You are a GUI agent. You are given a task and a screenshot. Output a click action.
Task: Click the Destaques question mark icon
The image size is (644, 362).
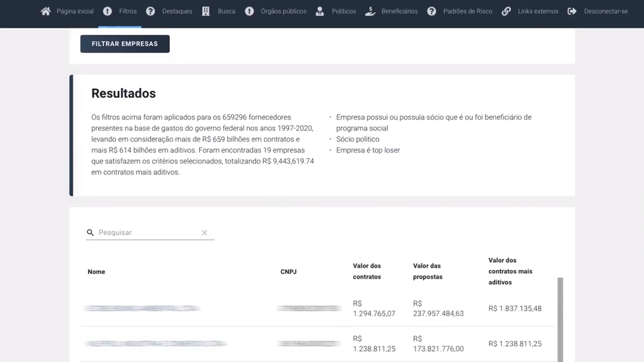point(150,11)
